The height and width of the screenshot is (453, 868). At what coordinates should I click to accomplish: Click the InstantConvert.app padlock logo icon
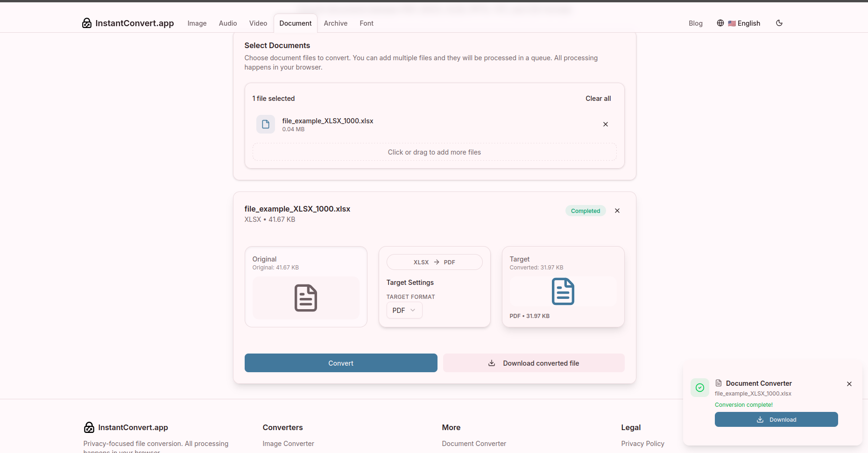coord(87,23)
